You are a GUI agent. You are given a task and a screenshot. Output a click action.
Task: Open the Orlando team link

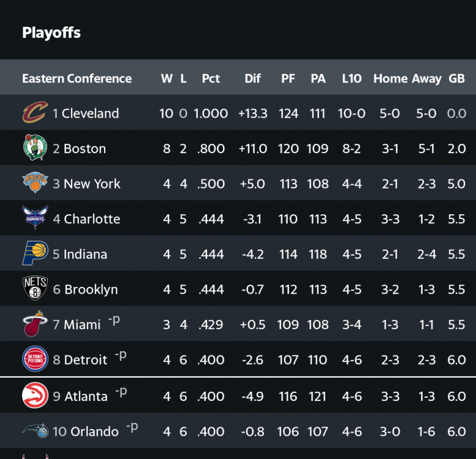(x=94, y=431)
